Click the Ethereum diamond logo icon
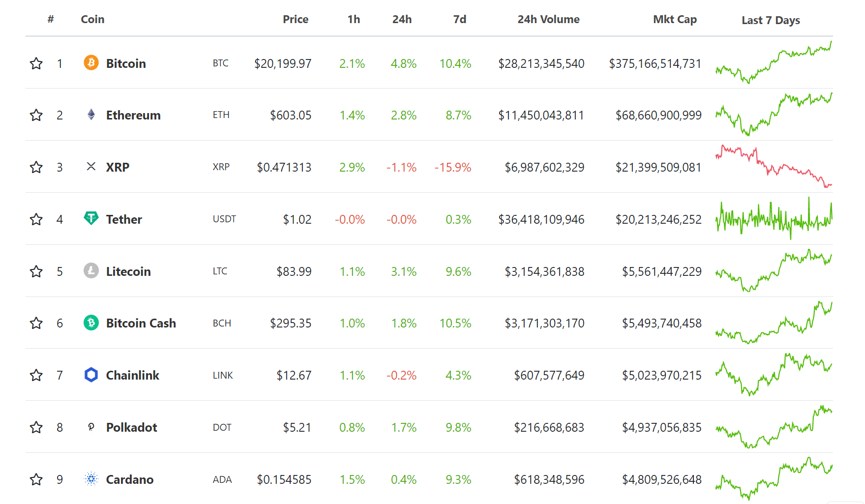 point(91,115)
